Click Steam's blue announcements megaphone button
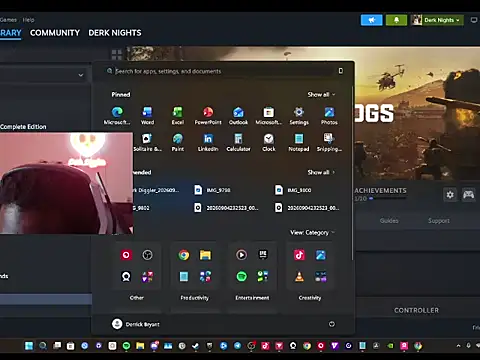This screenshot has height=360, width=480. 371,20
